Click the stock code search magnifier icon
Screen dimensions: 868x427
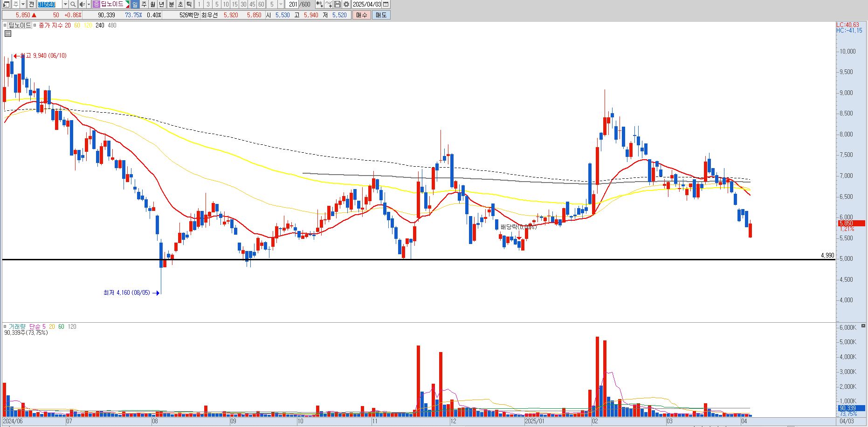(x=73, y=4)
